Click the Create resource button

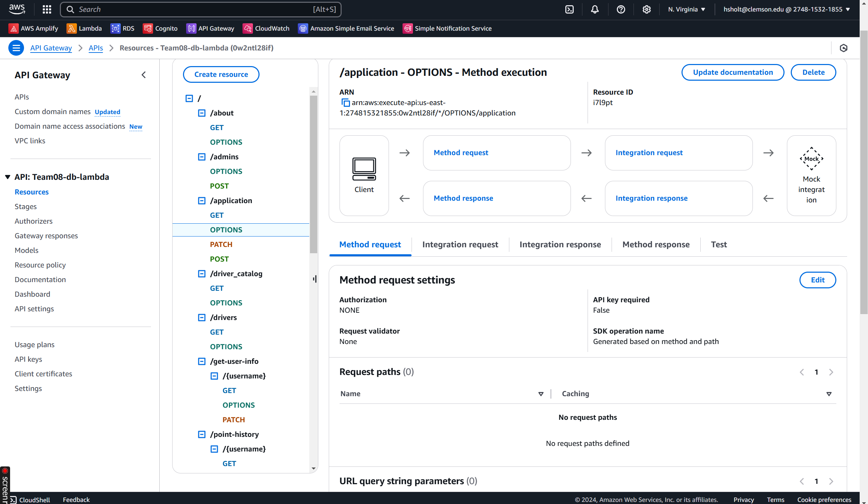click(x=221, y=74)
